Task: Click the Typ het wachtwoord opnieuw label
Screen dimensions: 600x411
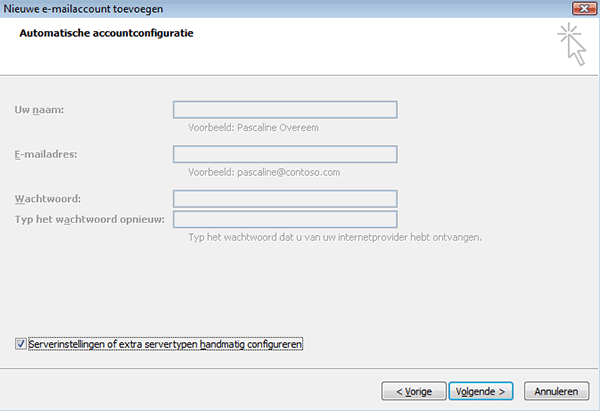Action: 90,218
